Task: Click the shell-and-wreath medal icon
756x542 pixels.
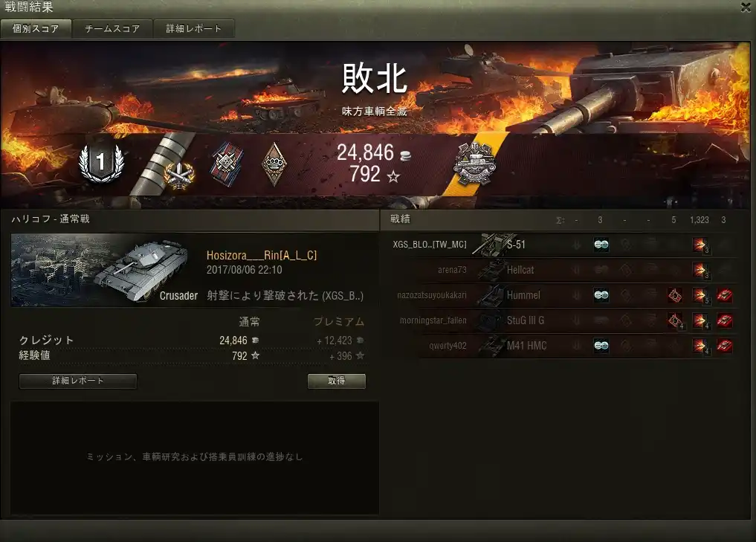Action: pos(179,175)
